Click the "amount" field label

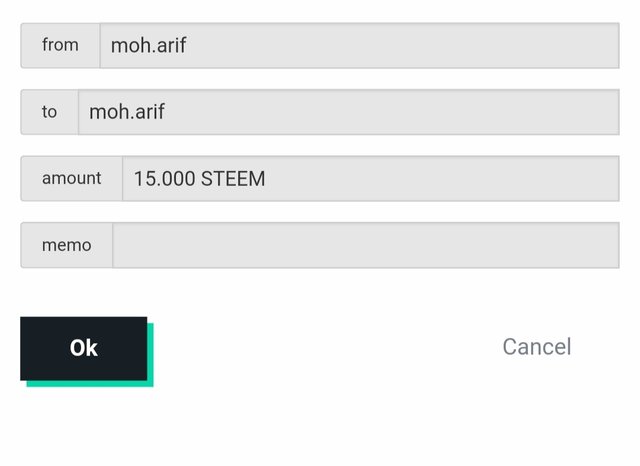click(72, 179)
